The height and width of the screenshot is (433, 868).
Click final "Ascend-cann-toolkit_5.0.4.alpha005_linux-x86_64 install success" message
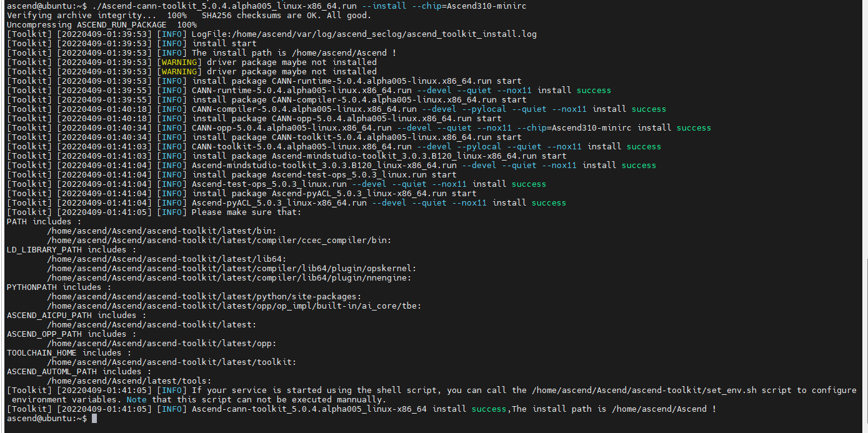point(349,409)
